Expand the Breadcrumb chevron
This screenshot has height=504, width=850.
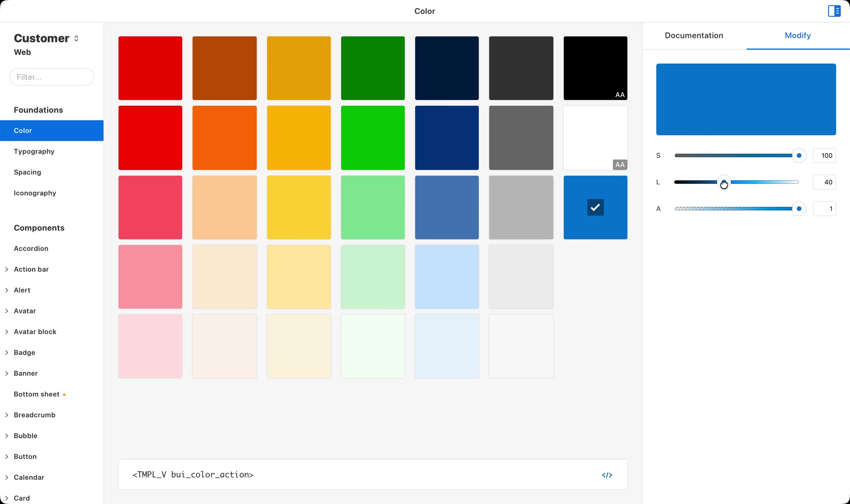pos(7,415)
